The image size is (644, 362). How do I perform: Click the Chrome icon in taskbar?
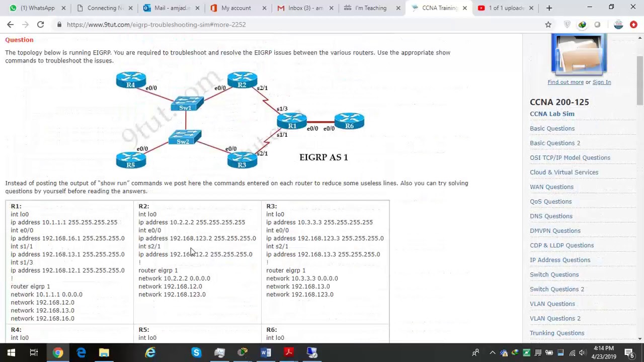click(58, 352)
